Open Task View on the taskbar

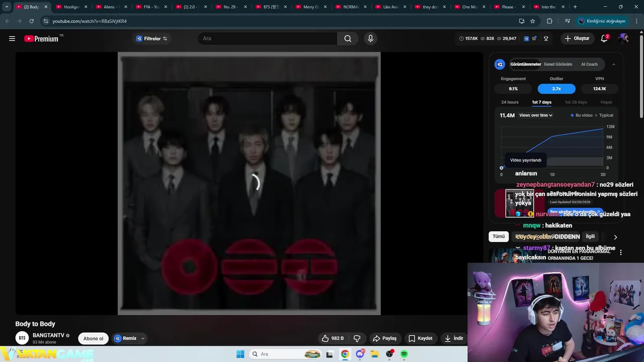(x=330, y=354)
